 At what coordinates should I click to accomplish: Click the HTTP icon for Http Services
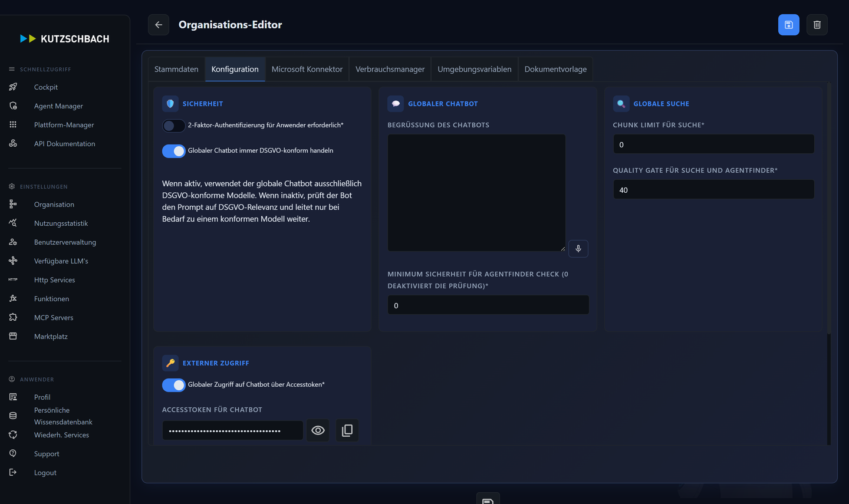coord(13,279)
